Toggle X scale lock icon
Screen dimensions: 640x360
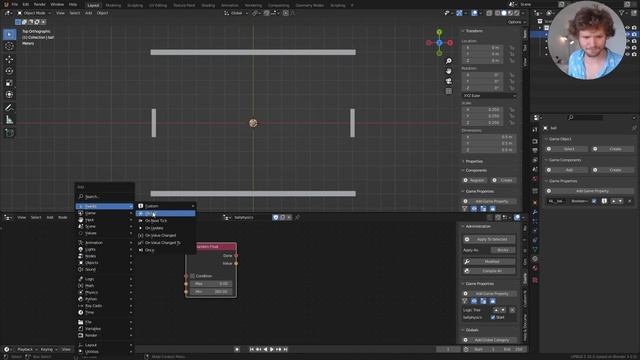click(x=512, y=110)
